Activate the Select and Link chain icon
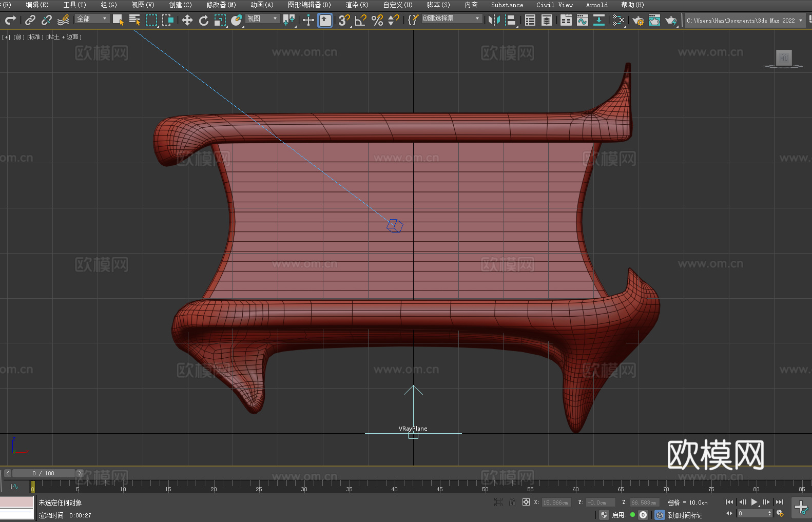This screenshot has height=522, width=812. click(x=30, y=20)
